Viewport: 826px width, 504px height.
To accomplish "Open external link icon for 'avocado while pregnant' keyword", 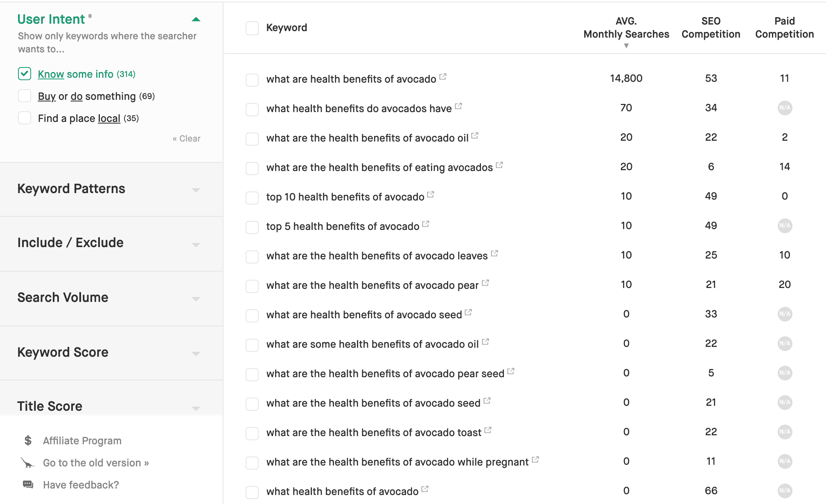I will (535, 459).
